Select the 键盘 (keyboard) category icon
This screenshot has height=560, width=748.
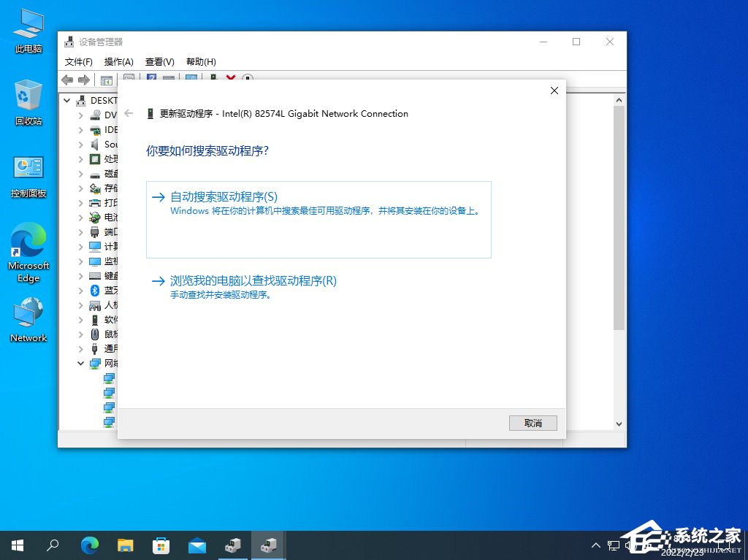(95, 275)
